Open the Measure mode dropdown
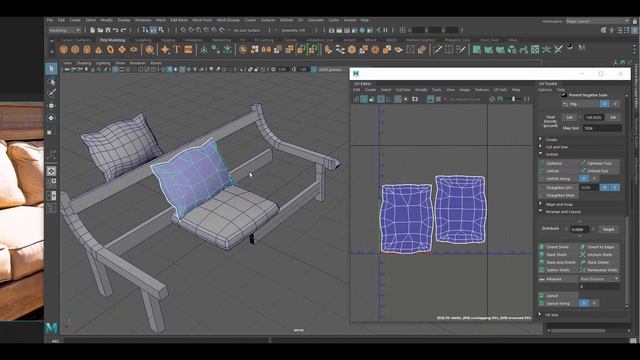 click(599, 279)
